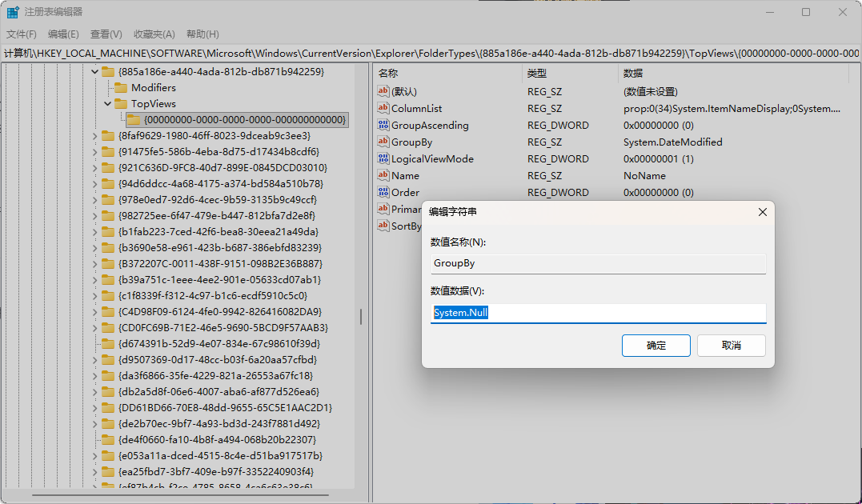Select the (数值未设置) data cell
862x504 pixels.
(651, 92)
